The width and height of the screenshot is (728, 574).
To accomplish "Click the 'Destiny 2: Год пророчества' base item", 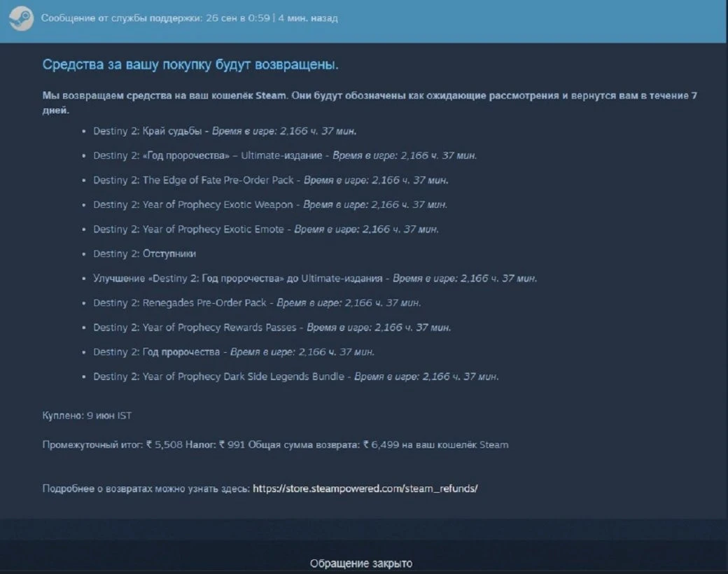I will 157,351.
